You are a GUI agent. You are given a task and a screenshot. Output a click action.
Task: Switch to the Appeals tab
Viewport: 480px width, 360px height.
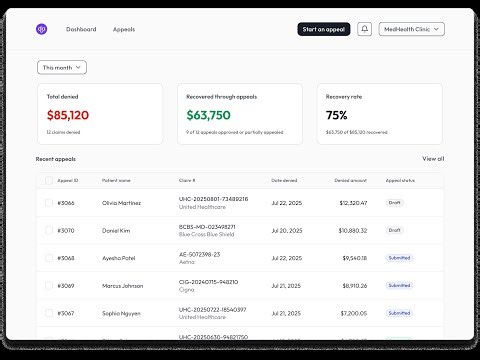click(x=124, y=29)
